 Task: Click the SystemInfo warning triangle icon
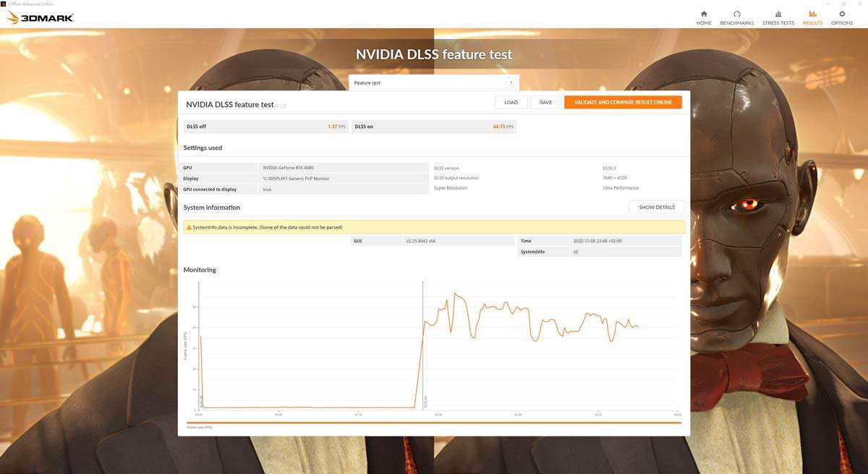189,227
